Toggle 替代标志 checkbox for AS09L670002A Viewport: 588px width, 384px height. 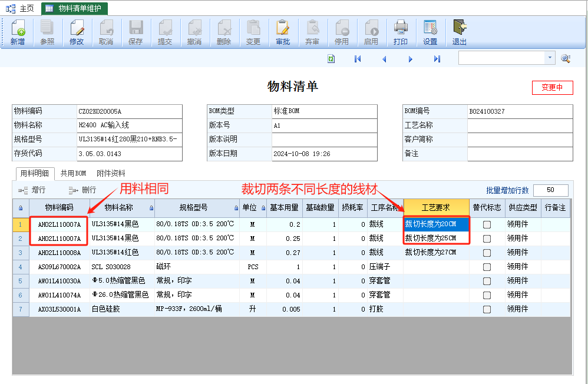[487, 267]
